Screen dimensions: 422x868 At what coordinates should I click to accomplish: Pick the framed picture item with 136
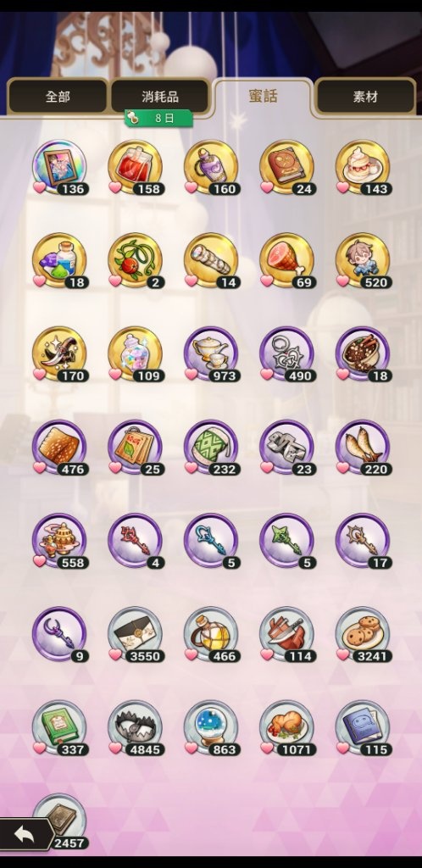coord(59,167)
